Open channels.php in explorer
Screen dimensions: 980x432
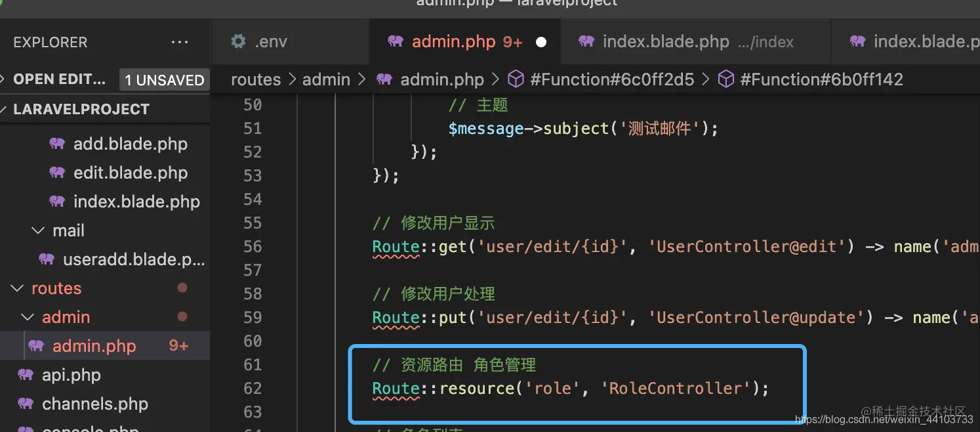[95, 404]
